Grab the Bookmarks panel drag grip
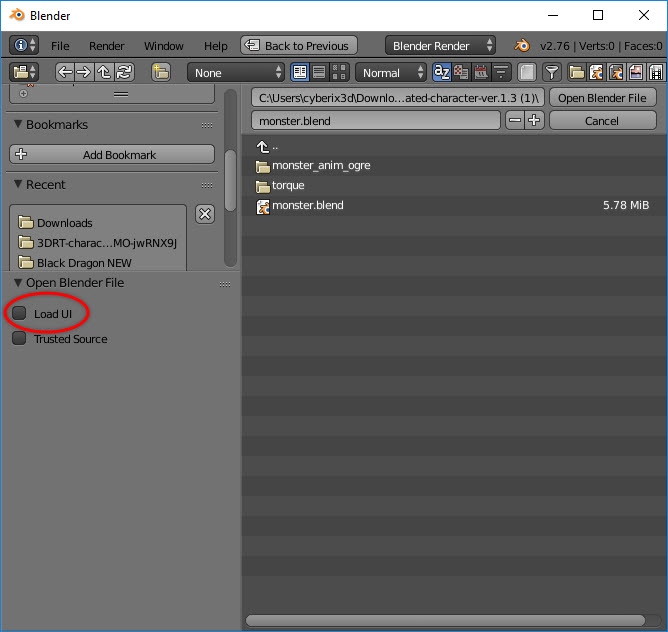668x632 pixels. point(207,125)
